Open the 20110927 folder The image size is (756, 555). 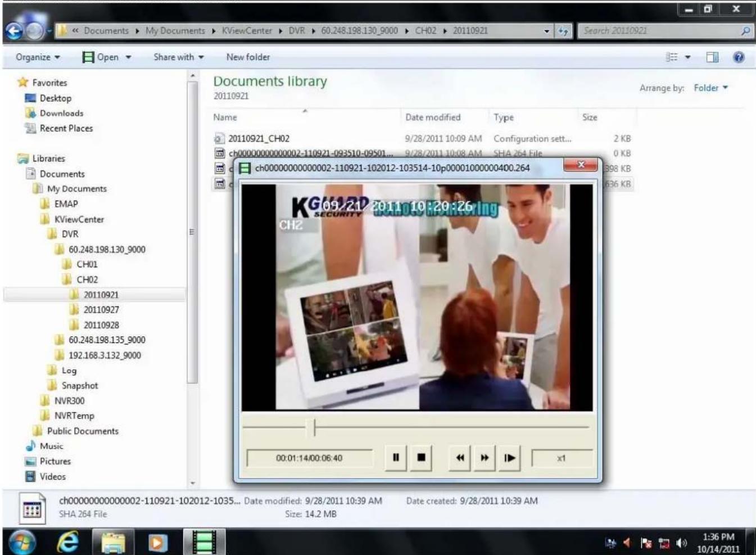(x=101, y=310)
